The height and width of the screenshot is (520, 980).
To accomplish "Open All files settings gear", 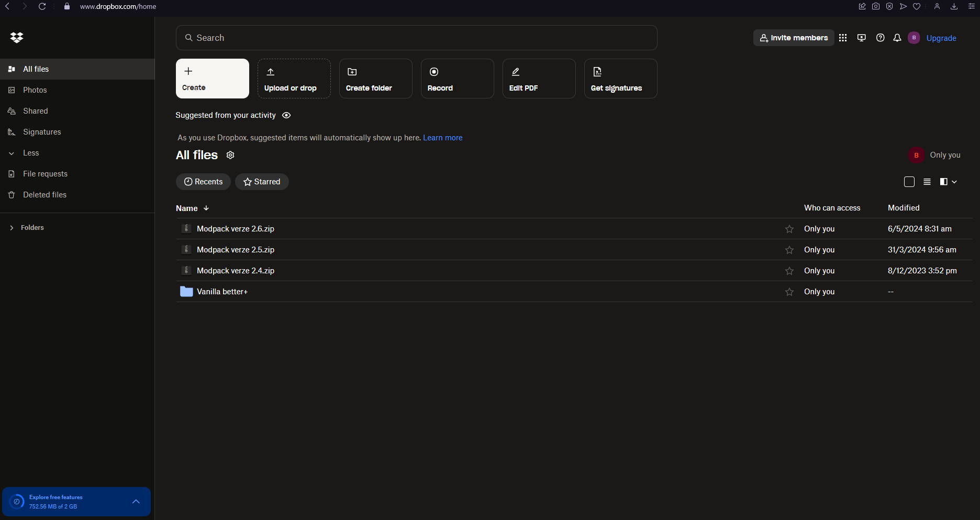I will point(230,155).
